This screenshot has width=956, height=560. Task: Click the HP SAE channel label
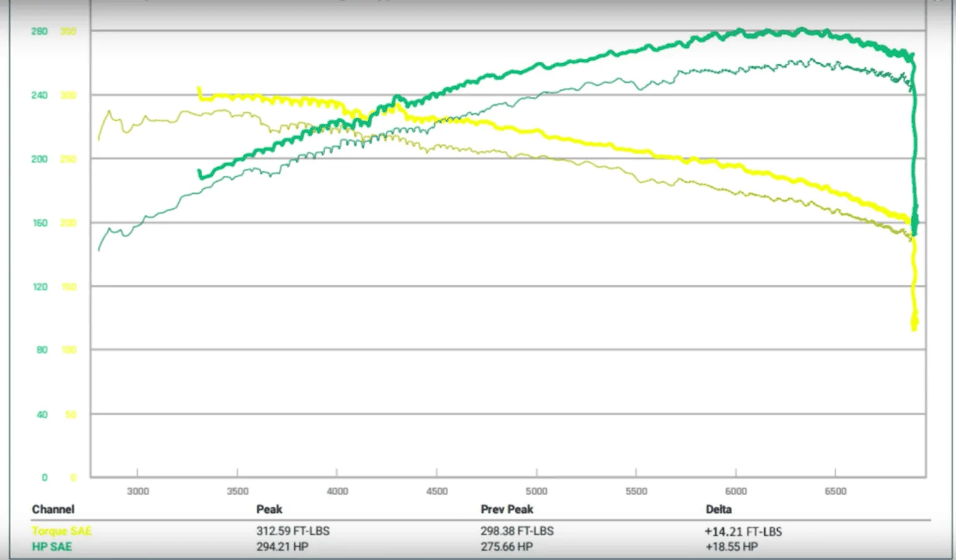click(x=52, y=546)
